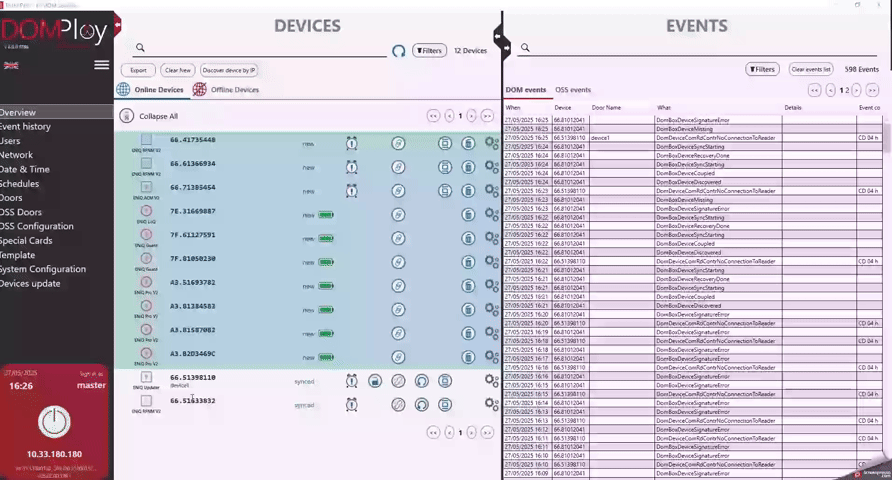The image size is (892, 480).
Task: Switch to Online Devices tab
Action: (x=150, y=89)
